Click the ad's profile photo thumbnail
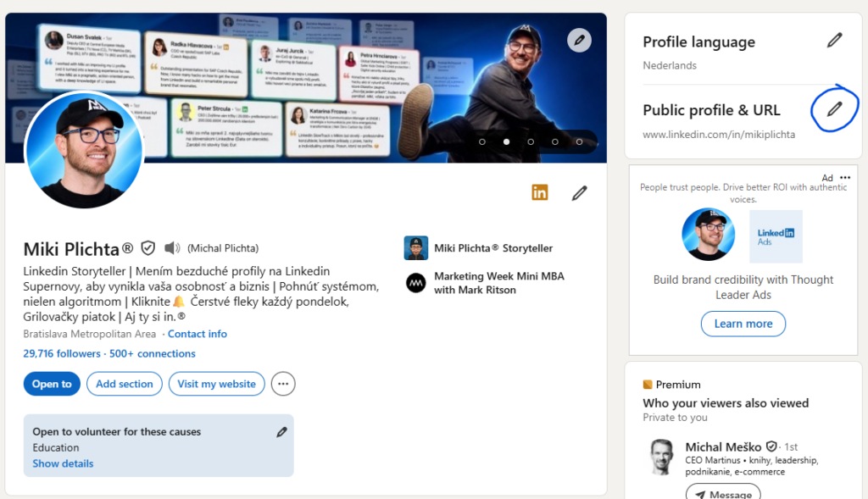868x499 pixels. tap(708, 235)
